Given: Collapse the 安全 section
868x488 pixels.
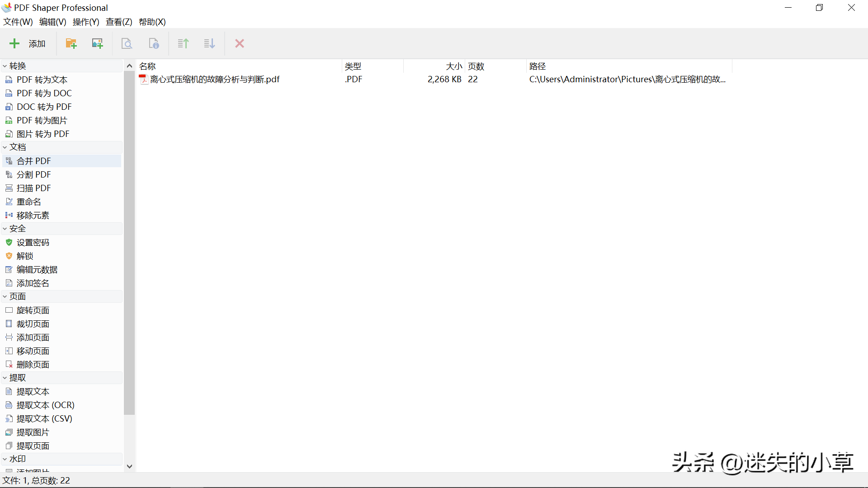Looking at the screenshot, I should (x=5, y=229).
